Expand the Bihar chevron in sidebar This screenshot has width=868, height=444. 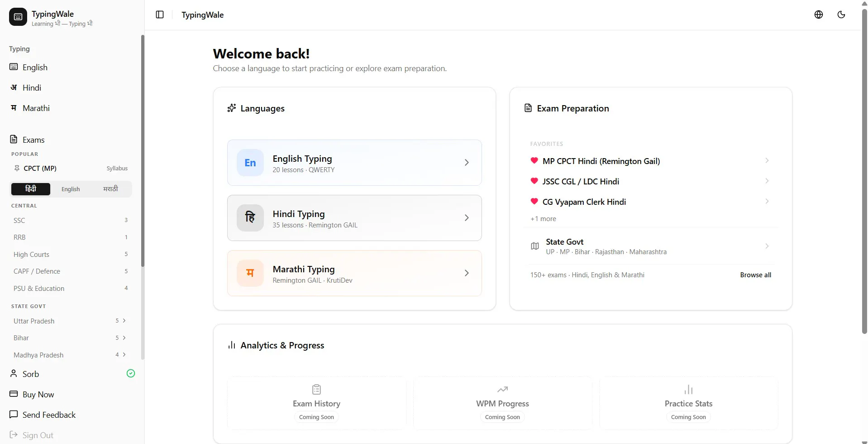pyautogui.click(x=124, y=338)
